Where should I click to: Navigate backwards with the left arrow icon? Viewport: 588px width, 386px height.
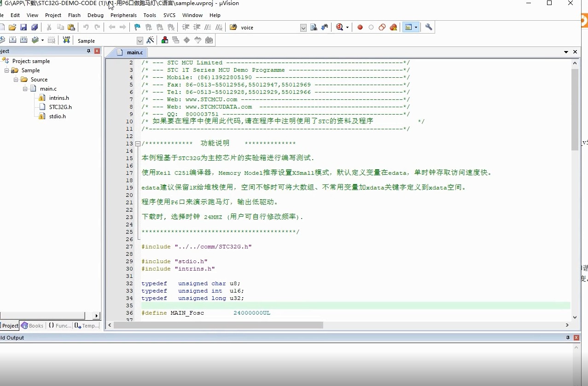[112, 28]
